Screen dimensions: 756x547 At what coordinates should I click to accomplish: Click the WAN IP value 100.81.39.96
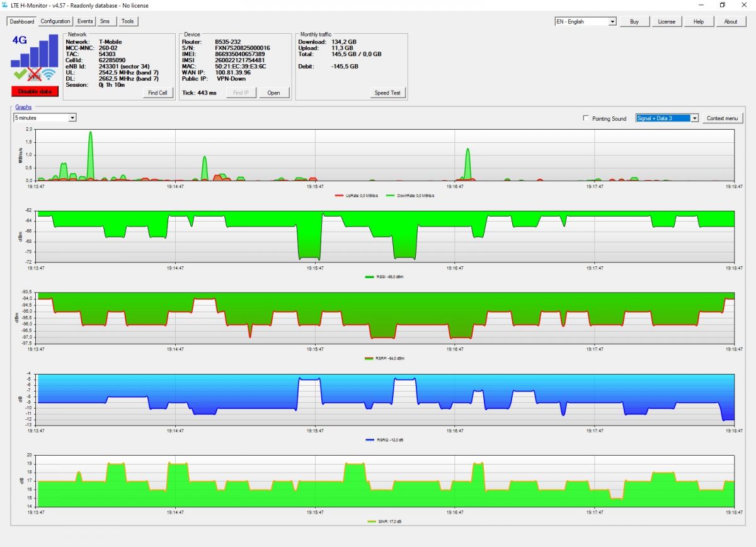(233, 72)
